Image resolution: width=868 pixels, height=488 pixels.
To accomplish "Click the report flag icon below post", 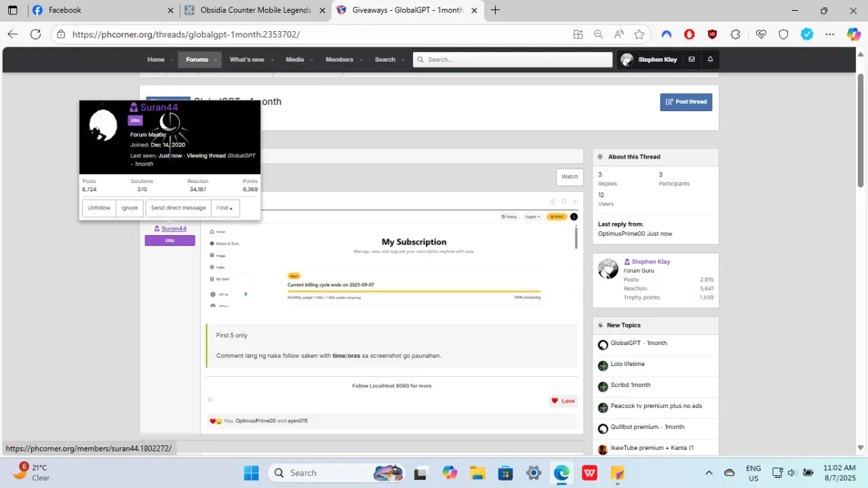I will 210,400.
